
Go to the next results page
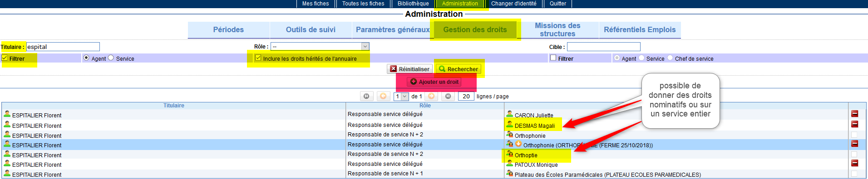(x=431, y=96)
